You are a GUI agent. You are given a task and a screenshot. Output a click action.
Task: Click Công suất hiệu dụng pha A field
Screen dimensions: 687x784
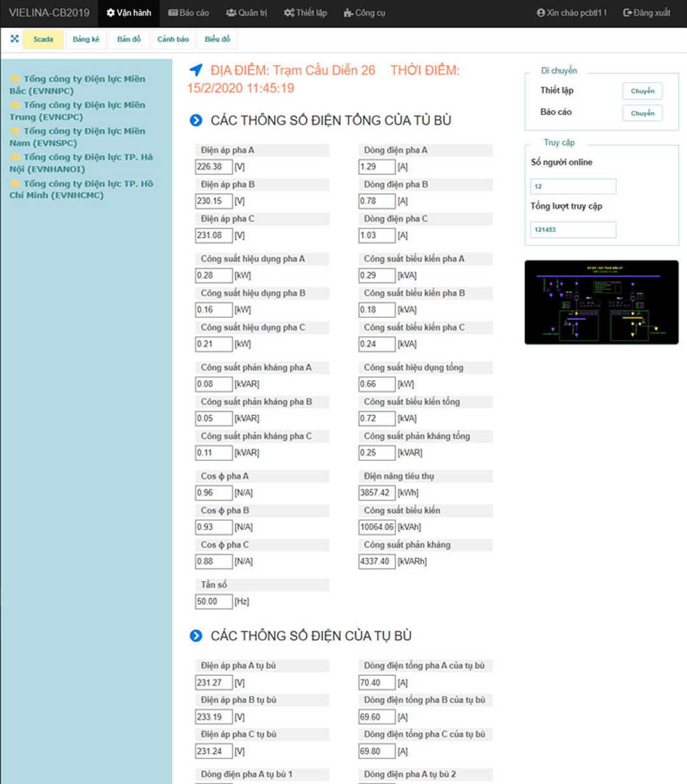point(214,275)
